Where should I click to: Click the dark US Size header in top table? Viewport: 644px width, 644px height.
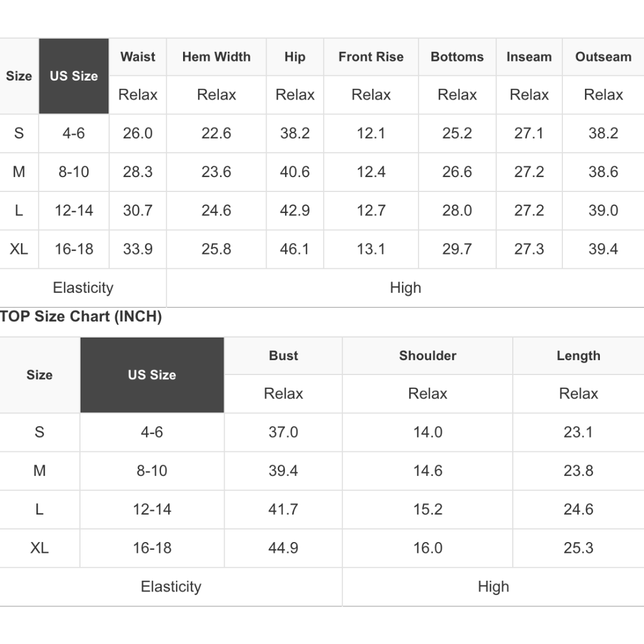152,375
